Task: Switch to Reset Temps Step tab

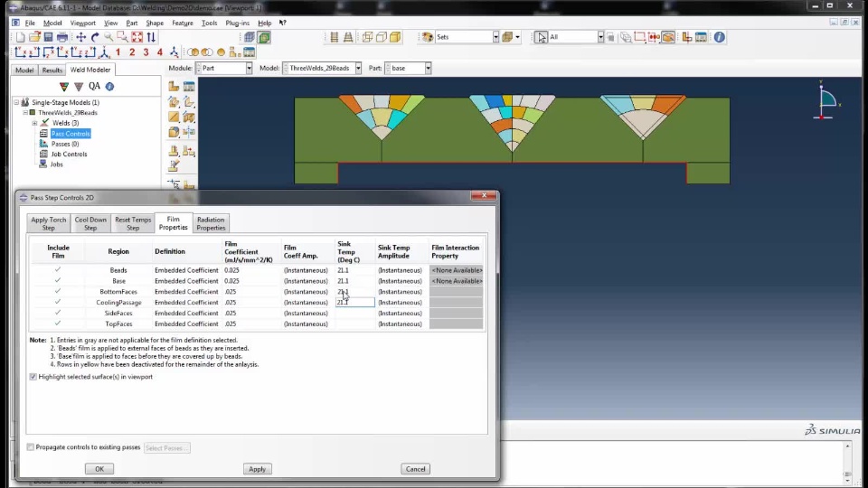Action: pos(133,223)
